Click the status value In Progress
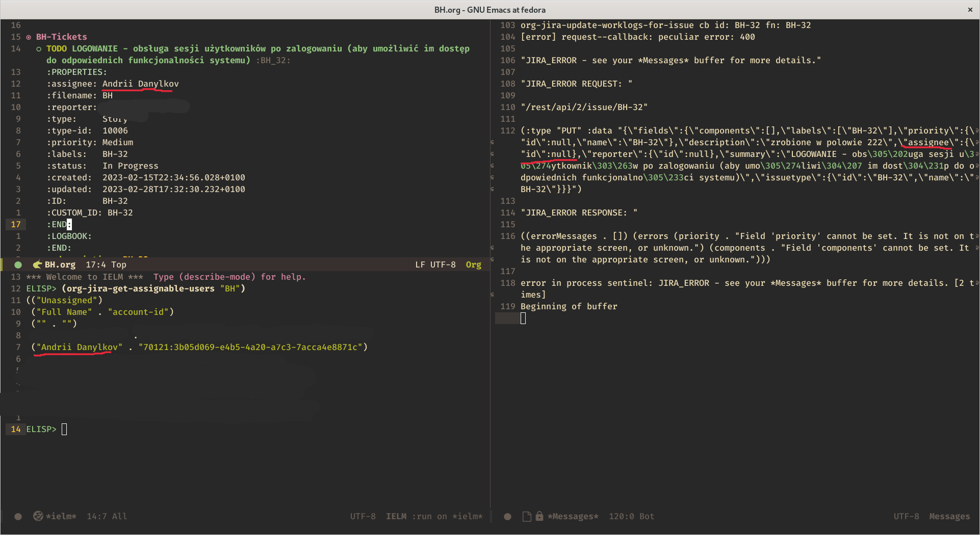Viewport: 980px width, 535px height. 131,166
